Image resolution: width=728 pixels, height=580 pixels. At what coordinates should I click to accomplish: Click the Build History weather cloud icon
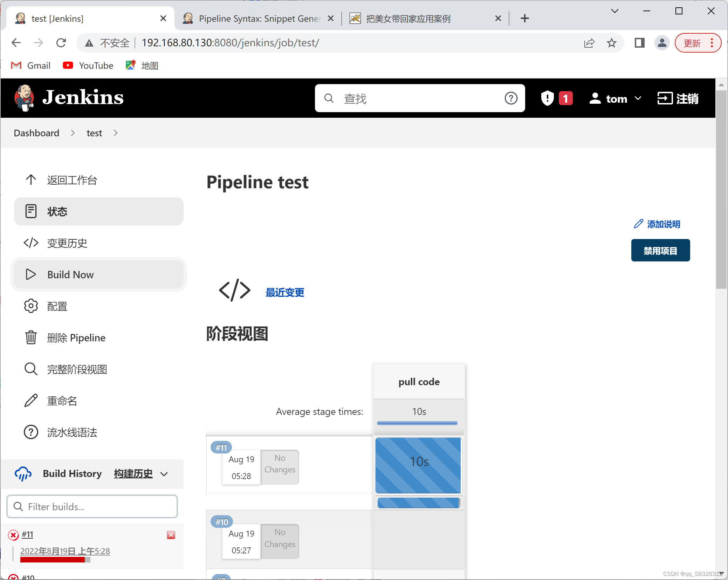(23, 474)
